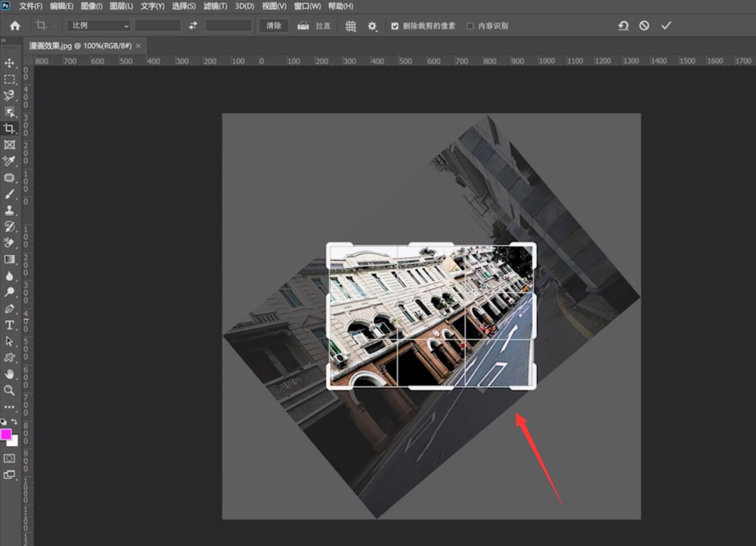Reset to default foreground/background colors
The image size is (756, 546).
(3, 422)
